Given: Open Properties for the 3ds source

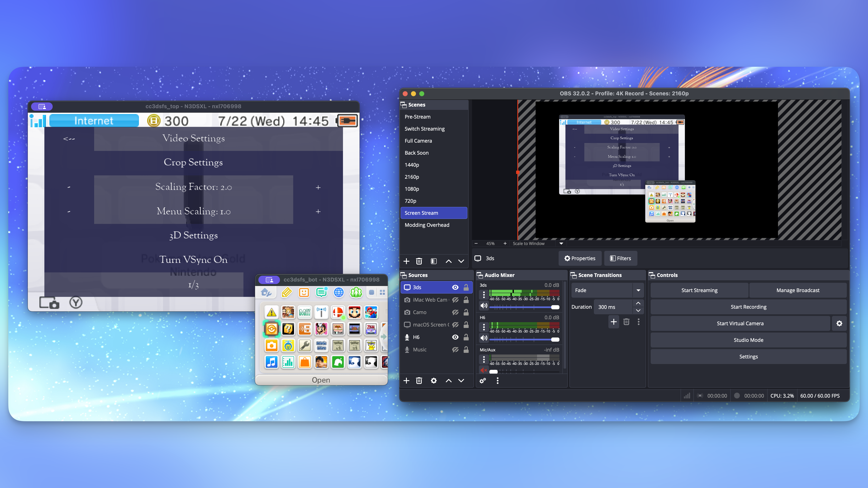Looking at the screenshot, I should click(x=580, y=258).
